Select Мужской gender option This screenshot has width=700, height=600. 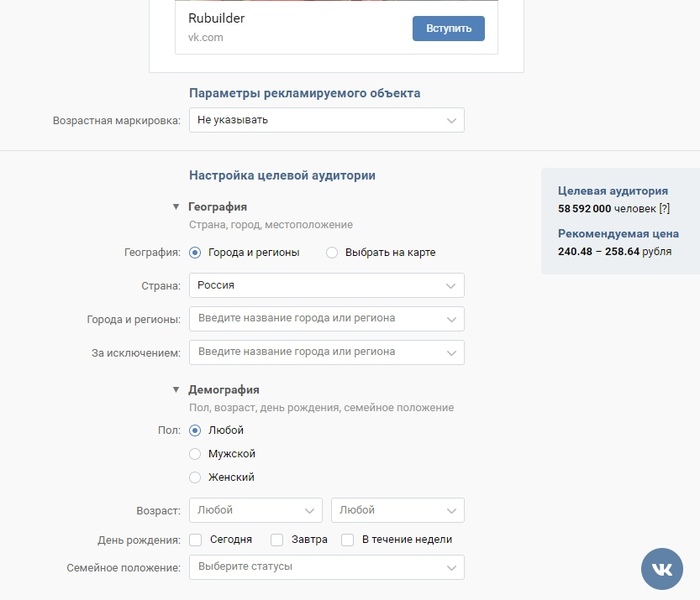pos(195,454)
